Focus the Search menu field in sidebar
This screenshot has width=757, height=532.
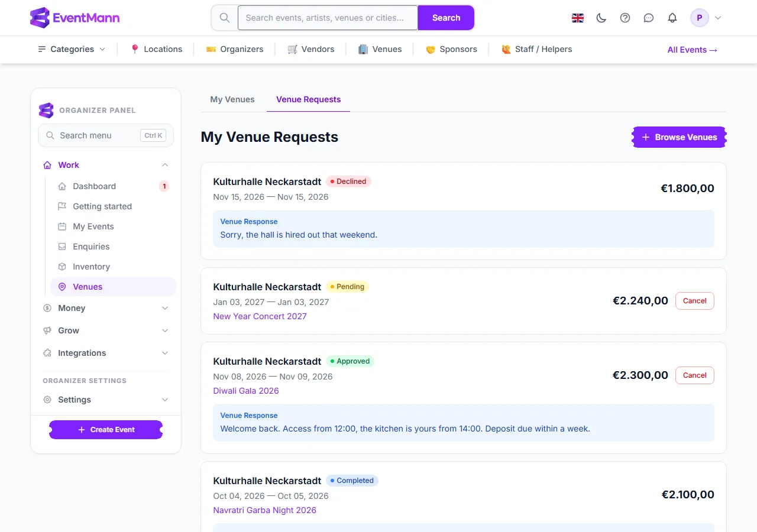(x=106, y=135)
